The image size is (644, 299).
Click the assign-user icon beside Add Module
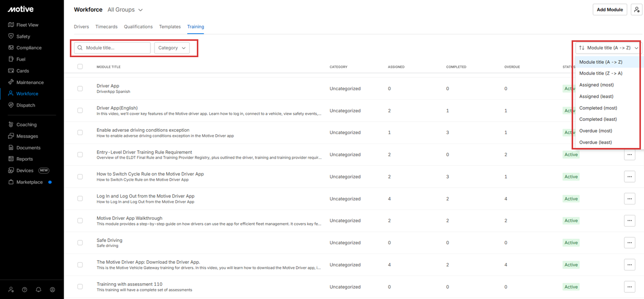click(636, 10)
